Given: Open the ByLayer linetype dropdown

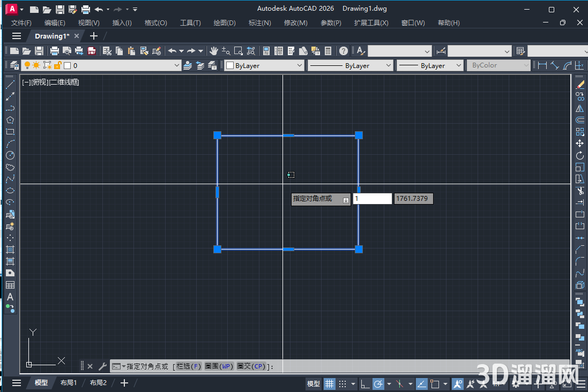Looking at the screenshot, I should pyautogui.click(x=389, y=65).
